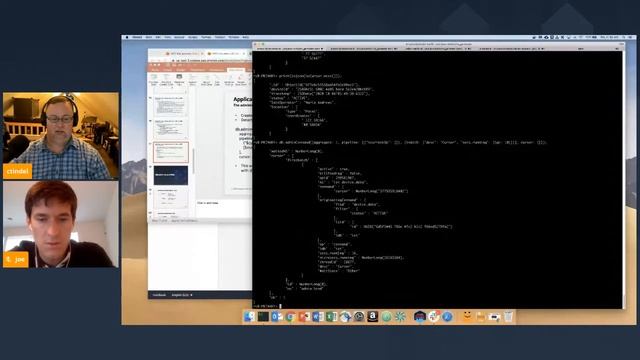Screen dimensions: 640x360
Task: Open the Amazon app icon in the dock
Action: tap(372, 316)
